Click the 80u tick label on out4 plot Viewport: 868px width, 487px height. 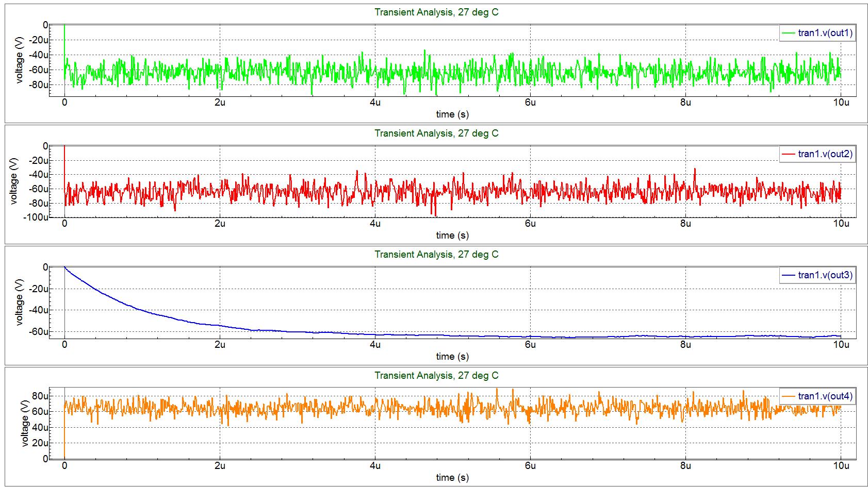pyautogui.click(x=39, y=396)
